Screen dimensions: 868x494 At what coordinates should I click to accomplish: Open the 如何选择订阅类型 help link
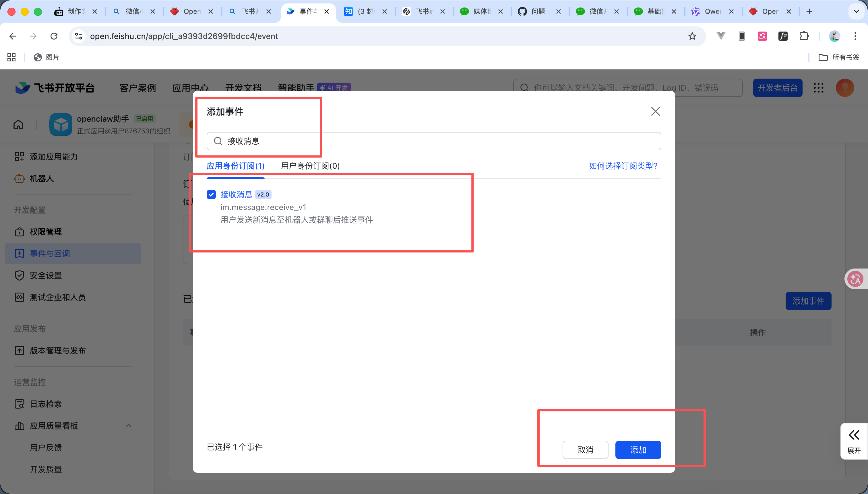(623, 166)
